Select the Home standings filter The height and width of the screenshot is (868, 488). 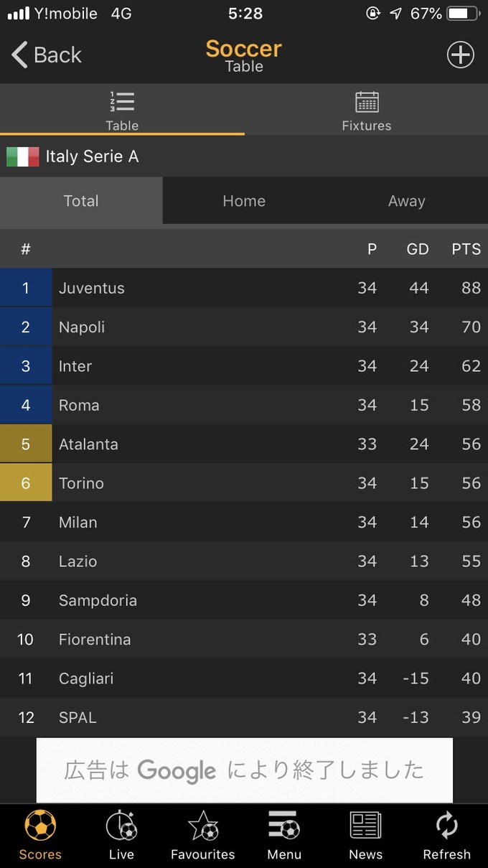click(244, 201)
